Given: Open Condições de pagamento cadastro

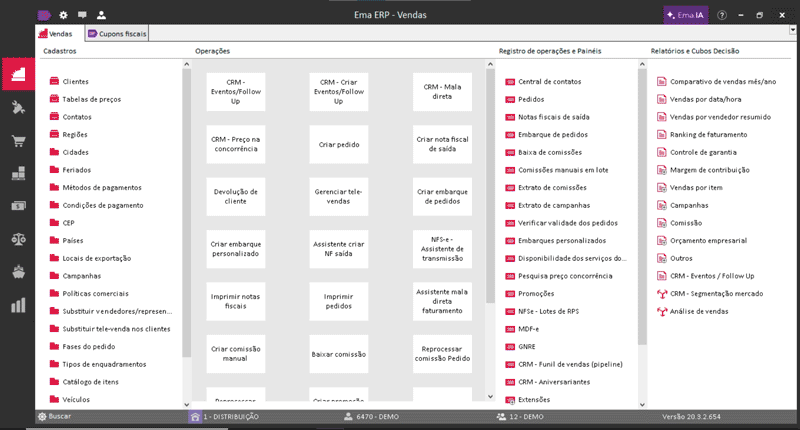Looking at the screenshot, I should click(x=103, y=205).
